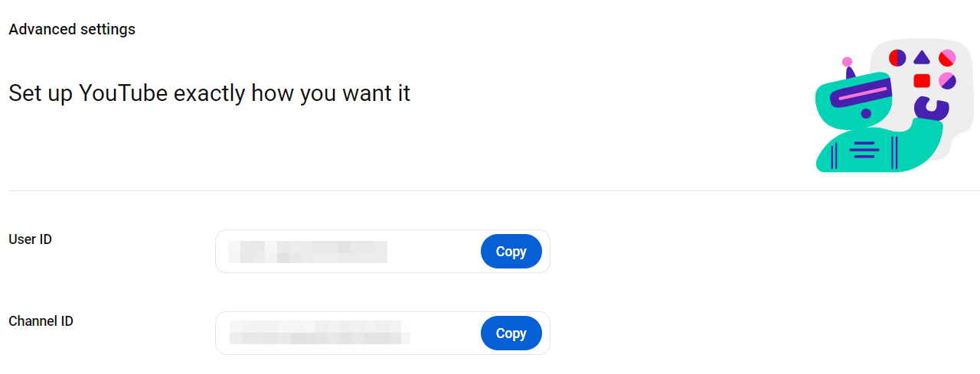Copy the User ID value
Screen dimensions: 980x374
pyautogui.click(x=511, y=252)
